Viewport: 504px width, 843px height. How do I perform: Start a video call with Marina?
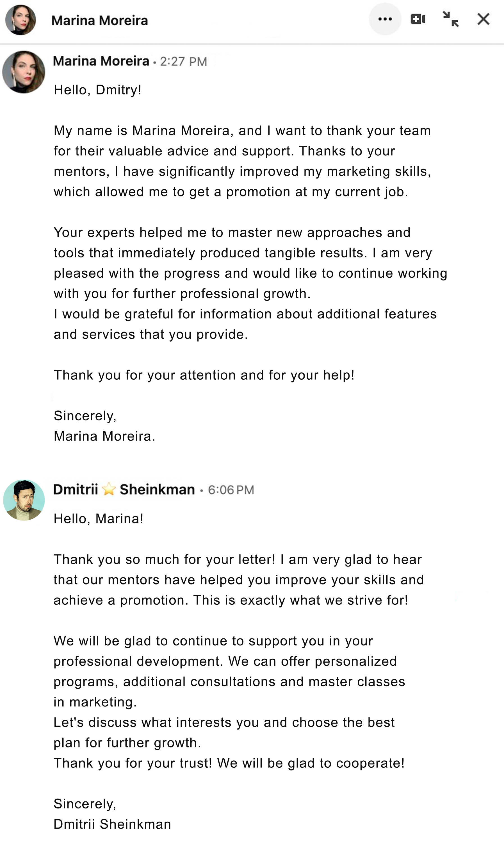(x=418, y=19)
